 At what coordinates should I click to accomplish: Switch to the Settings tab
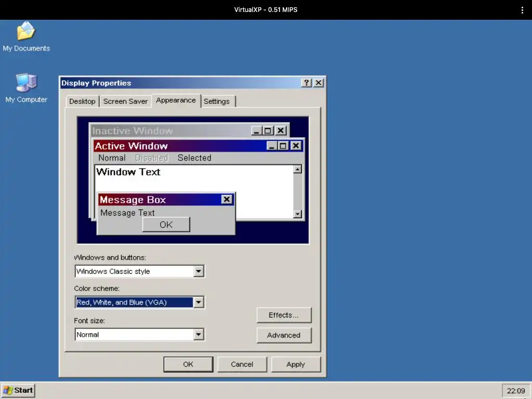217,101
